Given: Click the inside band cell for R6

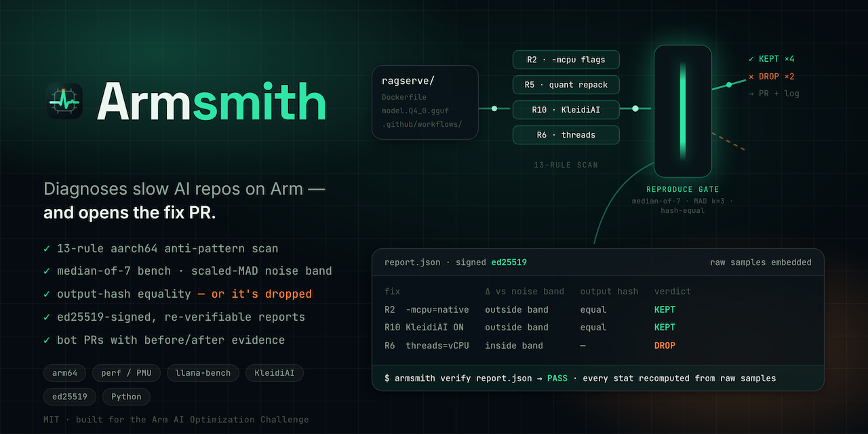Looking at the screenshot, I should tap(514, 346).
